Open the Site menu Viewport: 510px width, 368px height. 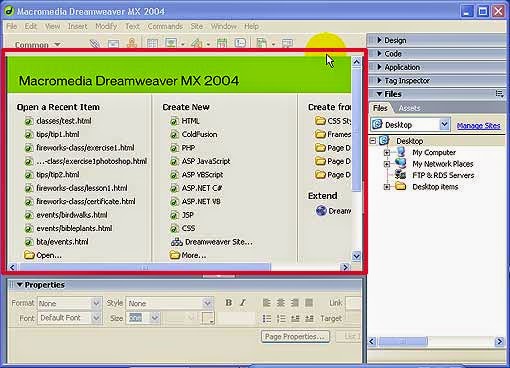tap(197, 26)
